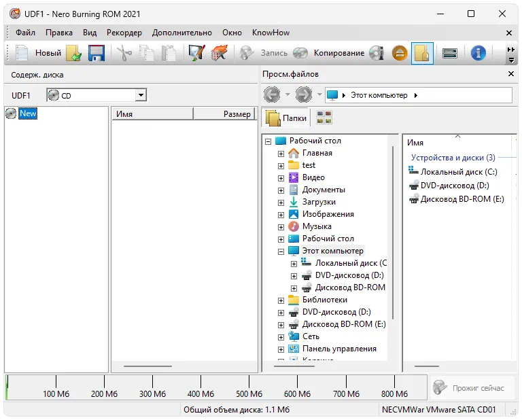Open the Вид menu
The height and width of the screenshot is (420, 522).
90,33
